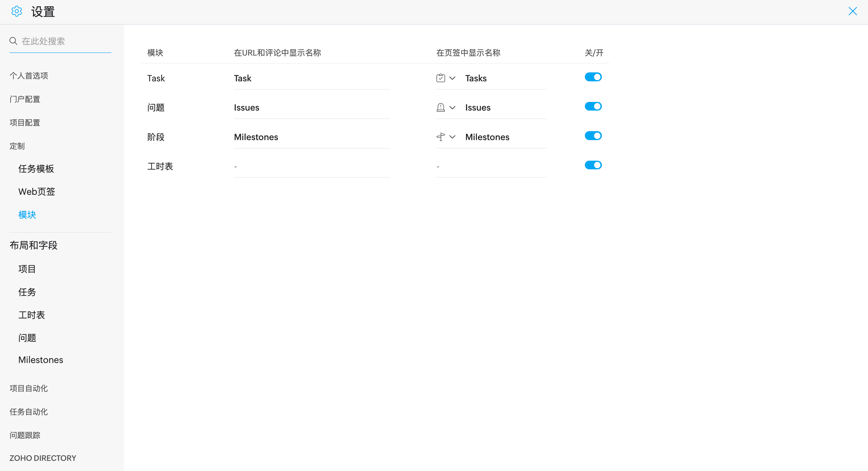Close settings with the X icon

[x=852, y=12]
